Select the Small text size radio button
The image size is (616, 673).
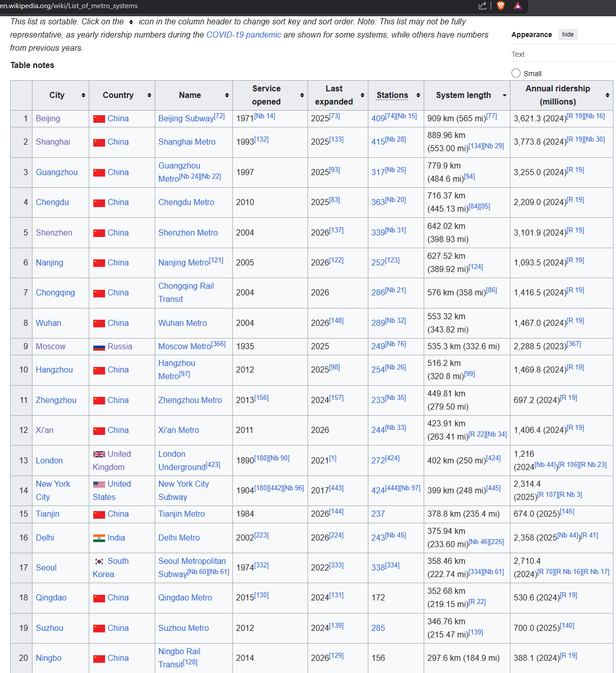(x=516, y=73)
